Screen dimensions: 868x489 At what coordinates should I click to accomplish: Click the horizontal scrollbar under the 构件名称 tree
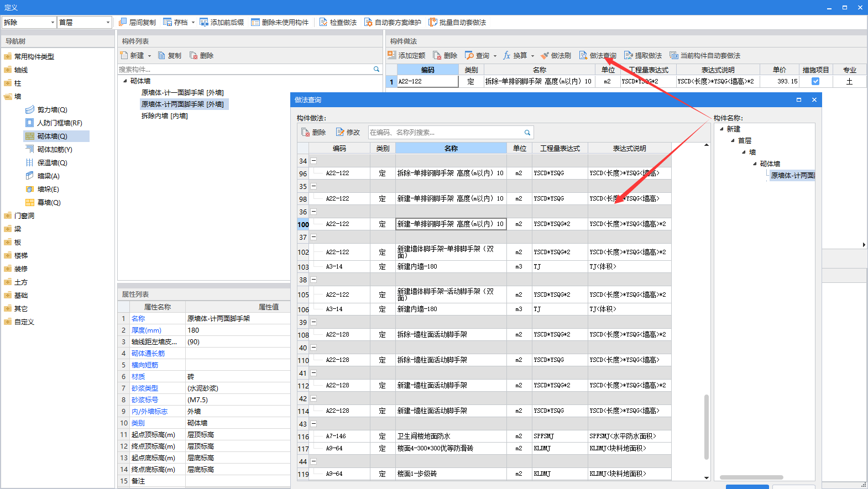[x=751, y=477]
